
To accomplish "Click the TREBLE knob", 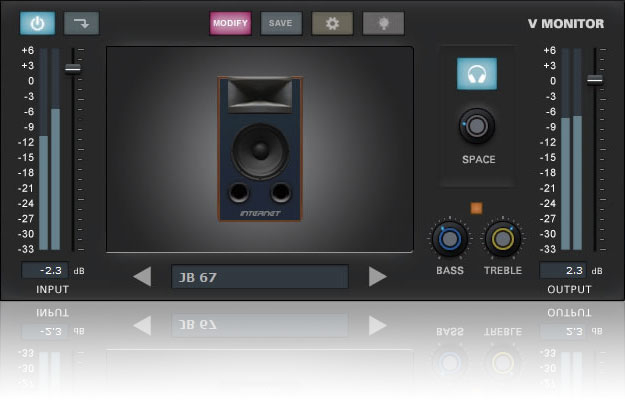I will tap(502, 240).
